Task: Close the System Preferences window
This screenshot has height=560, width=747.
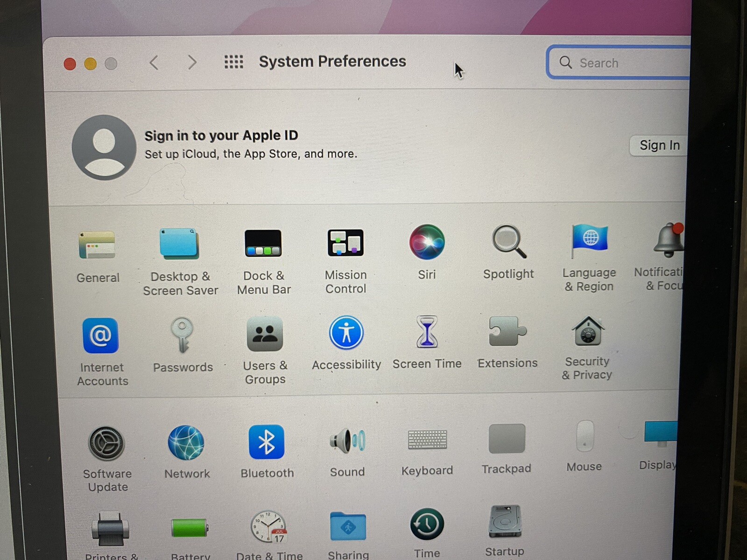Action: click(x=70, y=64)
